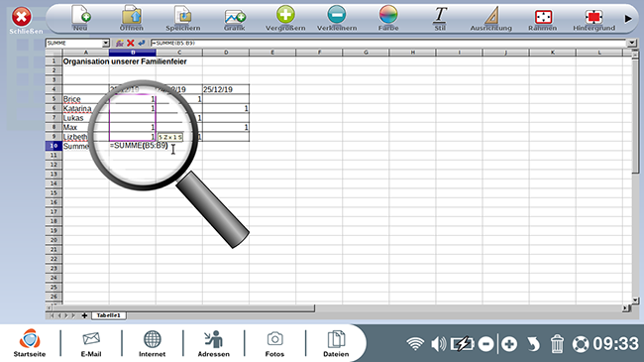Viewport: 644px width, 362px height.
Task: Expand the formula bar dropdown arrow
Action: [632, 43]
